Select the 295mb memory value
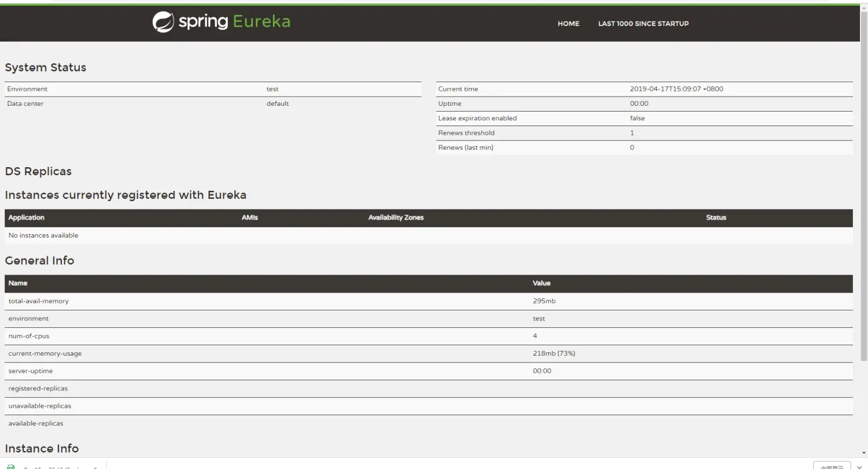The height and width of the screenshot is (469, 868). [x=544, y=301]
